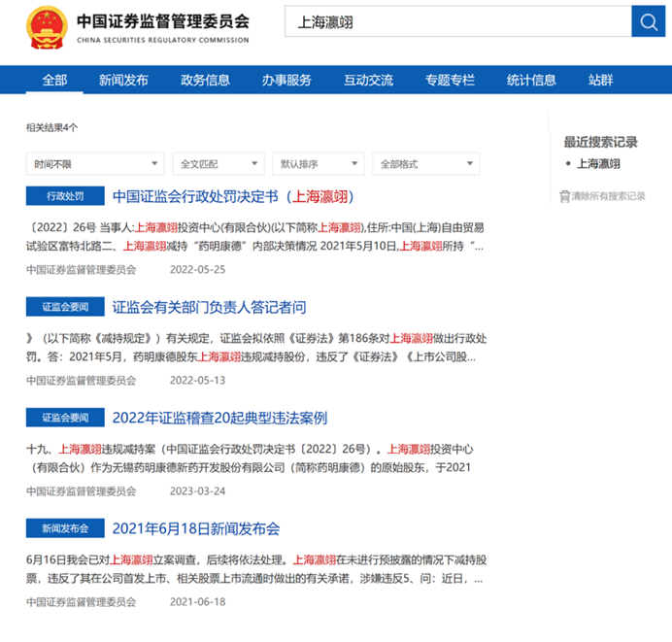The height and width of the screenshot is (642, 672).
Task: Click the snippet starting 6月16日我会已对上海瀛翊立案调查
Action: [x=256, y=569]
